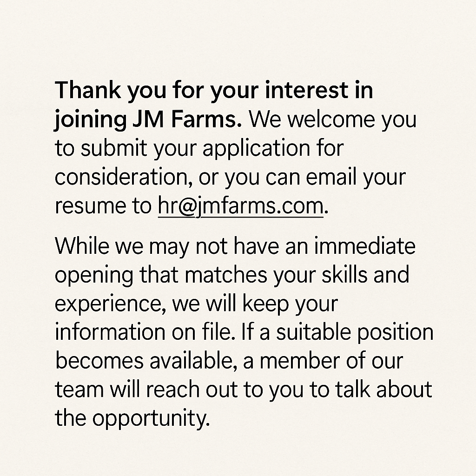Click the word "resume" before the email
Viewport: 476px width, 476px height.
[x=84, y=206]
